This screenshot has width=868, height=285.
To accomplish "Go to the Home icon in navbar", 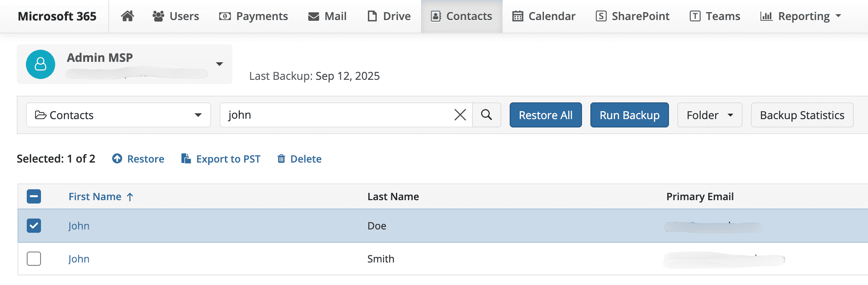I will [128, 16].
